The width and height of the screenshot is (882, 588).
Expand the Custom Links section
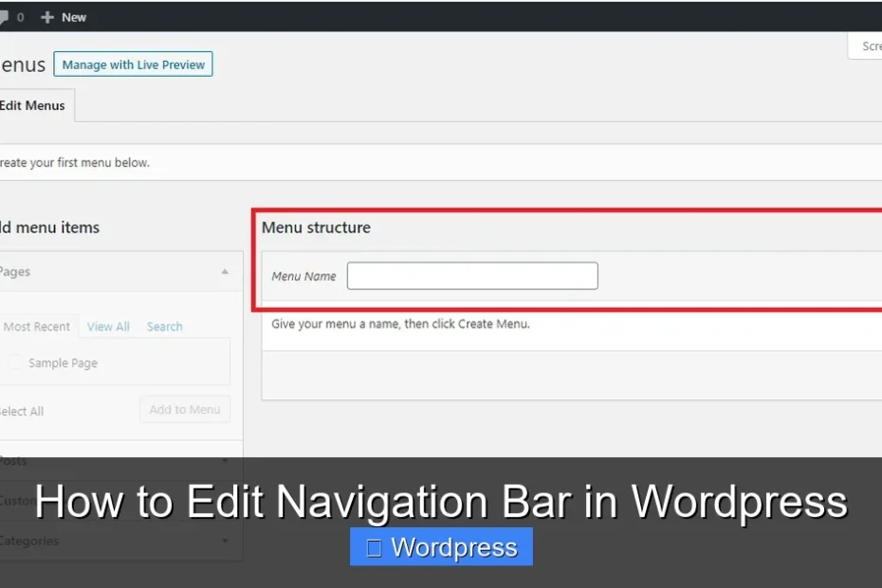click(226, 500)
